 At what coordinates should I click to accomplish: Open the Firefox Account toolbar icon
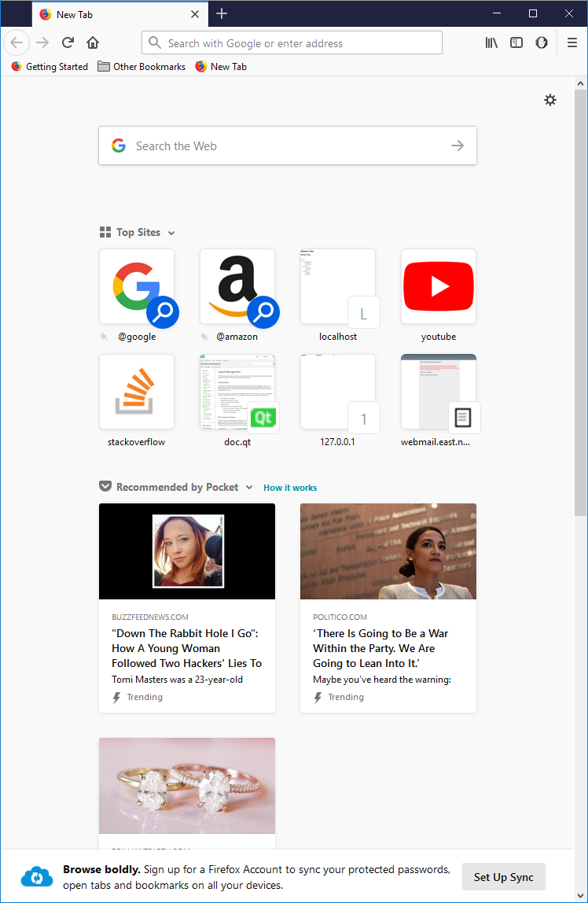coord(542,42)
